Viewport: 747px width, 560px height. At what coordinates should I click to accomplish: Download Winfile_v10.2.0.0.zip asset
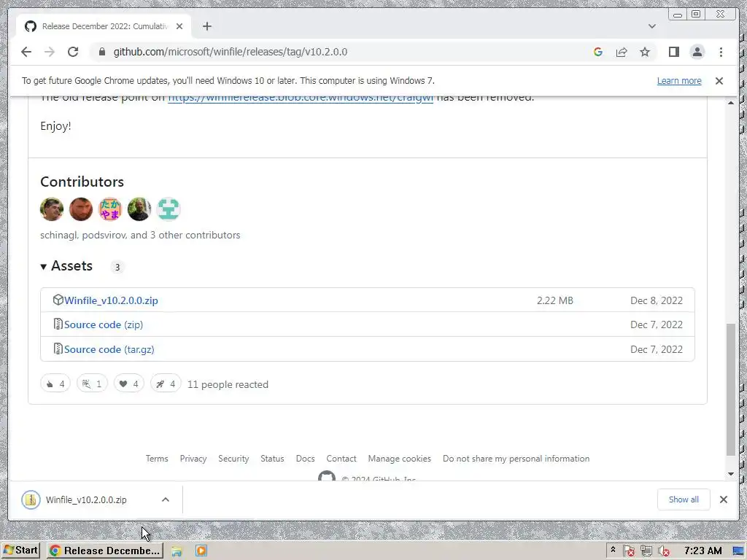pos(111,300)
